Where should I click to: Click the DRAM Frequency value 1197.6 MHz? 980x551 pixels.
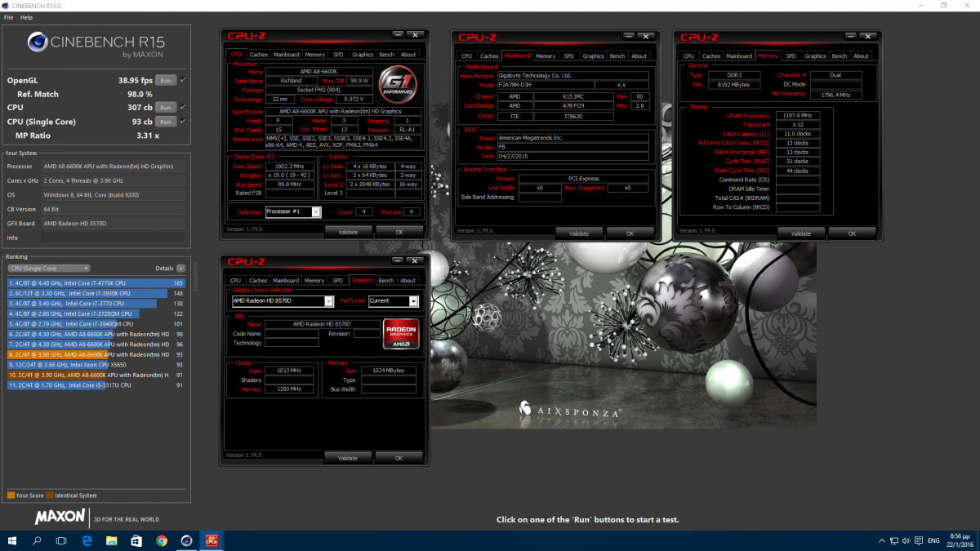[x=797, y=116]
